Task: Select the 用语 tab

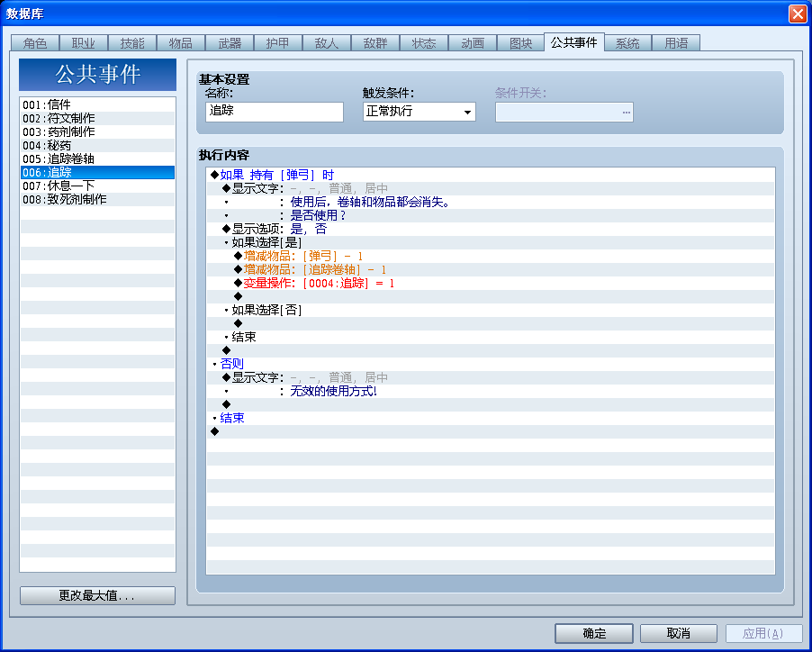Action: click(676, 43)
